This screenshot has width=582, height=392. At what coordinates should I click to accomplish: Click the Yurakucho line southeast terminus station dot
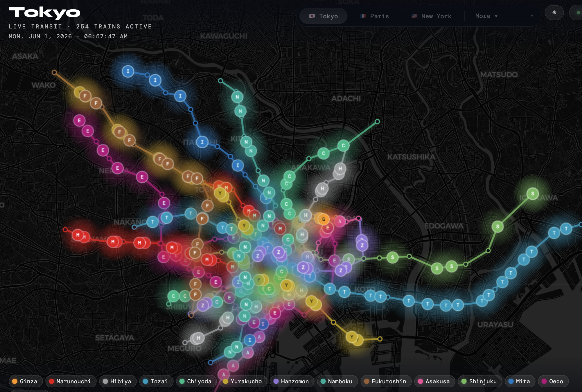coord(380,339)
